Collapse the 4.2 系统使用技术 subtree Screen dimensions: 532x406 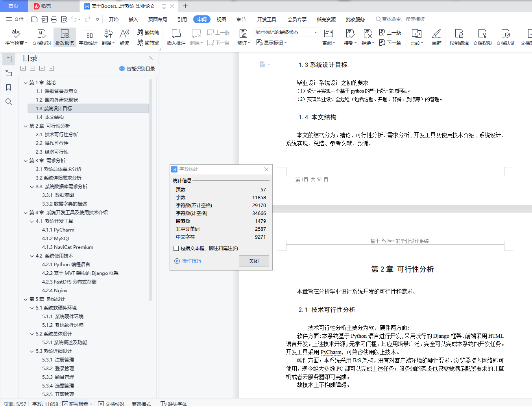pos(32,256)
